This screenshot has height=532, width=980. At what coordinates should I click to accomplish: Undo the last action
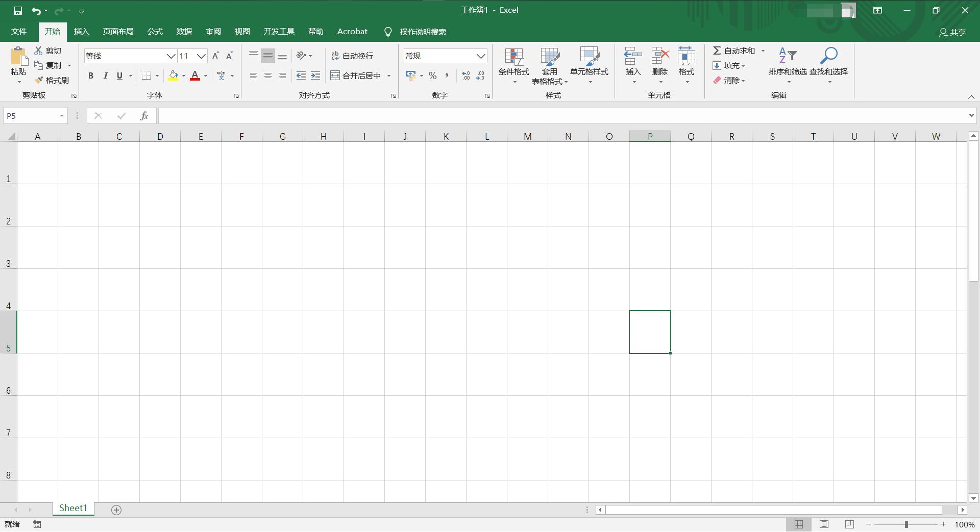tap(36, 10)
